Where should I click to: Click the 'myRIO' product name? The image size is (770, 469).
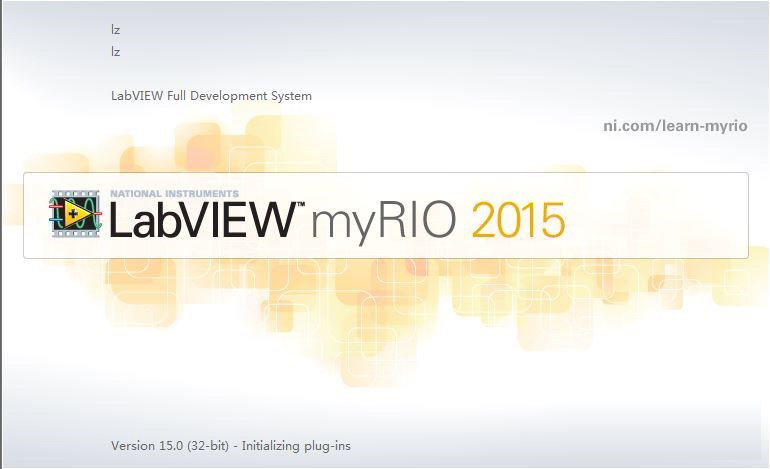tap(384, 221)
